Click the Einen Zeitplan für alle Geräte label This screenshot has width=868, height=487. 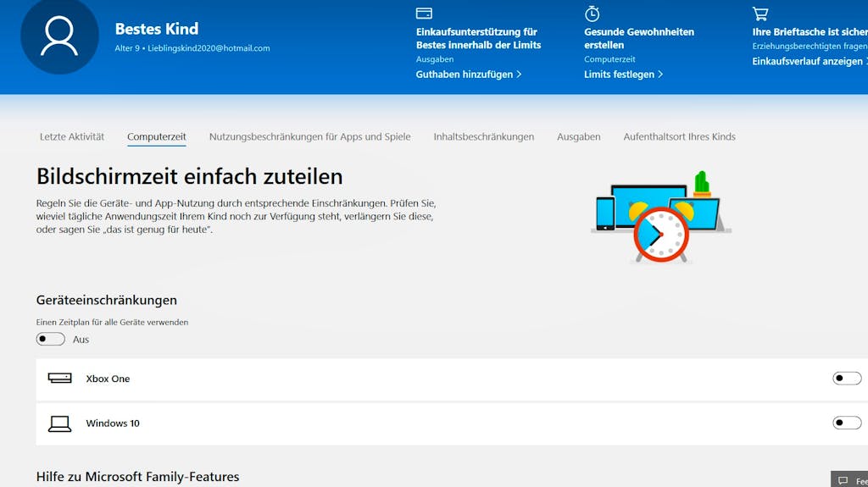[113, 322]
